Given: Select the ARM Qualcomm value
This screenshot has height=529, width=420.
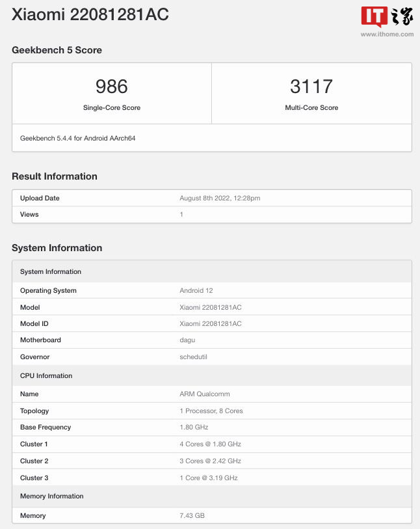Looking at the screenshot, I should pyautogui.click(x=205, y=394).
